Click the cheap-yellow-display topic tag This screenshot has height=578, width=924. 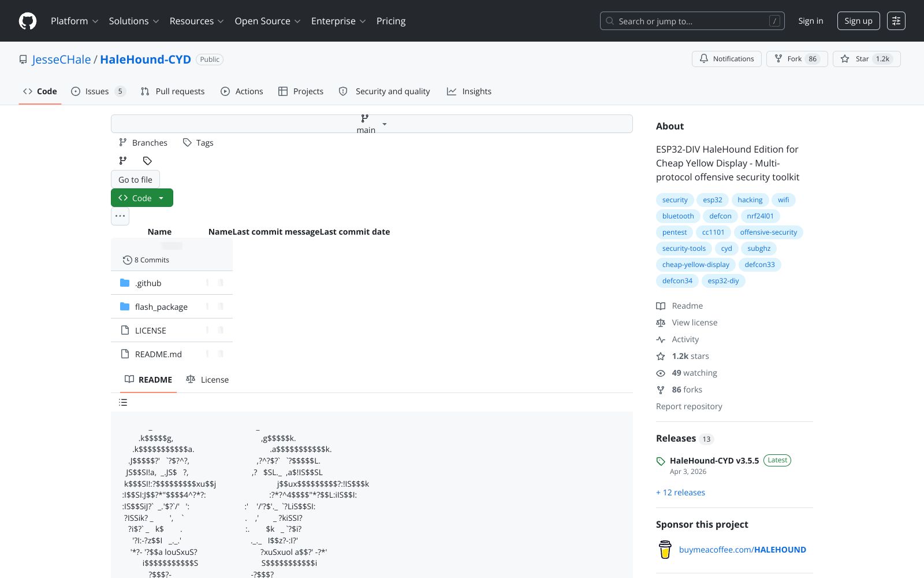(696, 265)
